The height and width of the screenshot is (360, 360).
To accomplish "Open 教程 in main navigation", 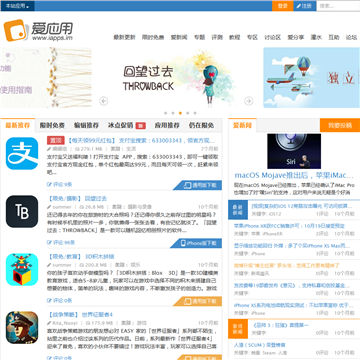I will [234, 37].
